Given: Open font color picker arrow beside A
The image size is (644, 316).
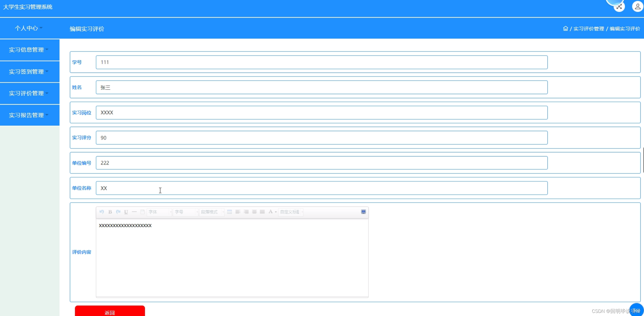Looking at the screenshot, I should pos(276,212).
